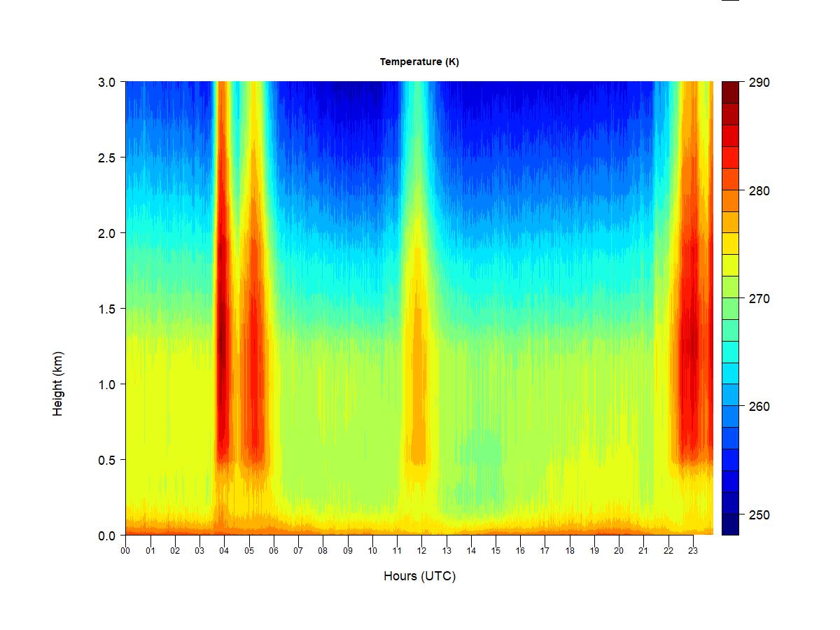Viewport: 840px width, 630px height.
Task: Select the "0.0" height tick label
Action: [x=106, y=535]
